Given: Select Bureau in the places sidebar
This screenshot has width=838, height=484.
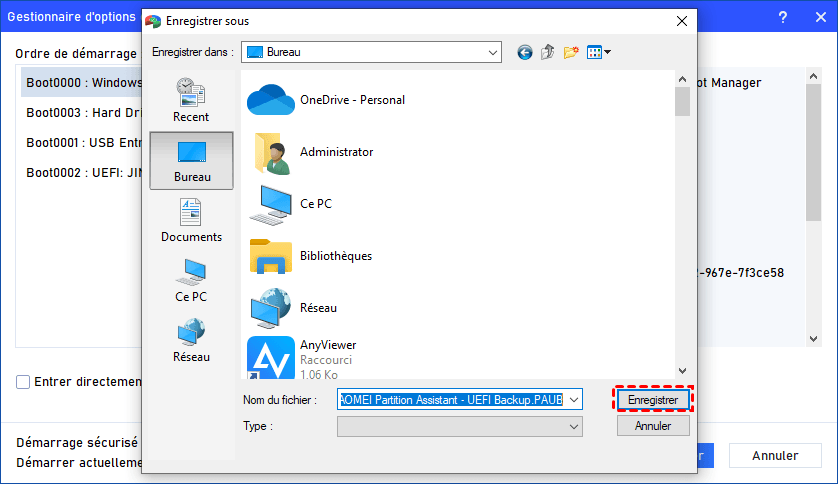Looking at the screenshot, I should (x=191, y=160).
